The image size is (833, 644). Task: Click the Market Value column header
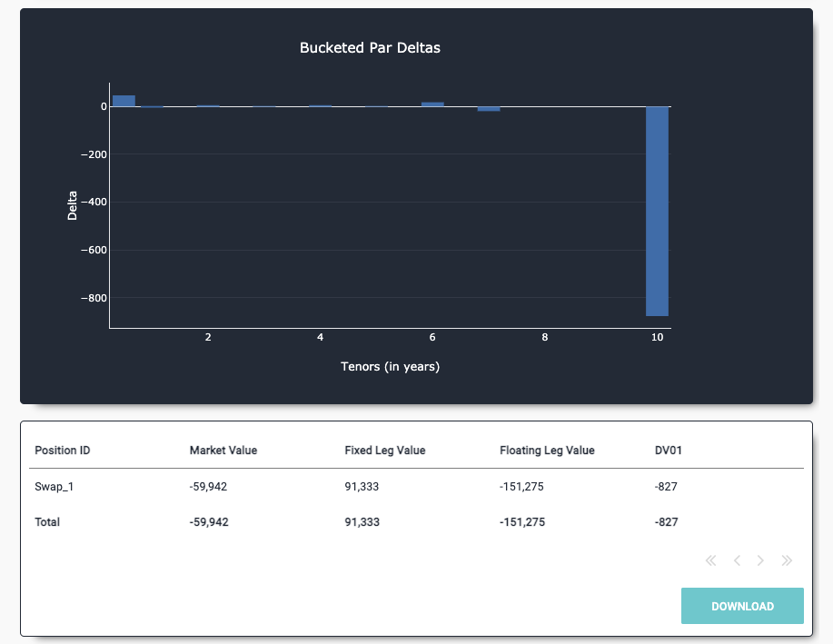click(223, 451)
